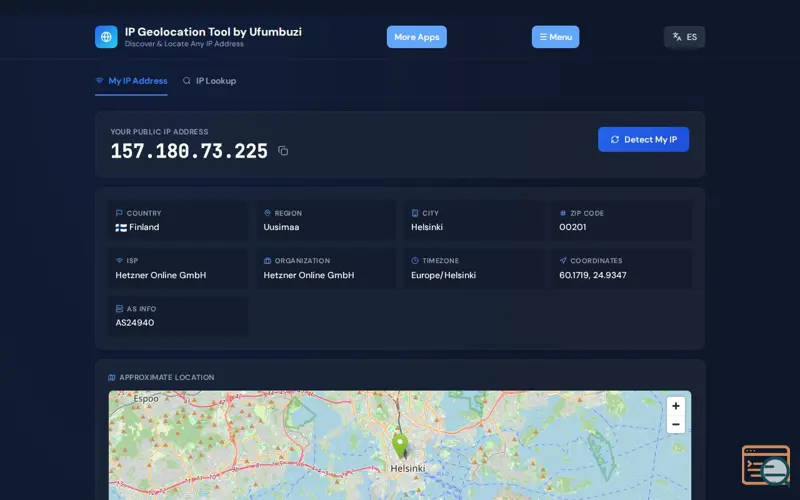Zoom in on the map
The height and width of the screenshot is (500, 800).
[676, 406]
